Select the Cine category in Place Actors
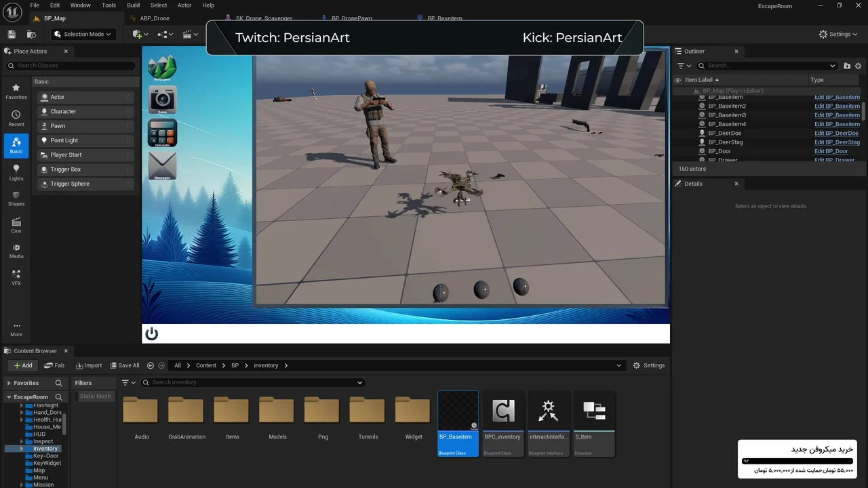The height and width of the screenshot is (488, 868). tap(16, 225)
